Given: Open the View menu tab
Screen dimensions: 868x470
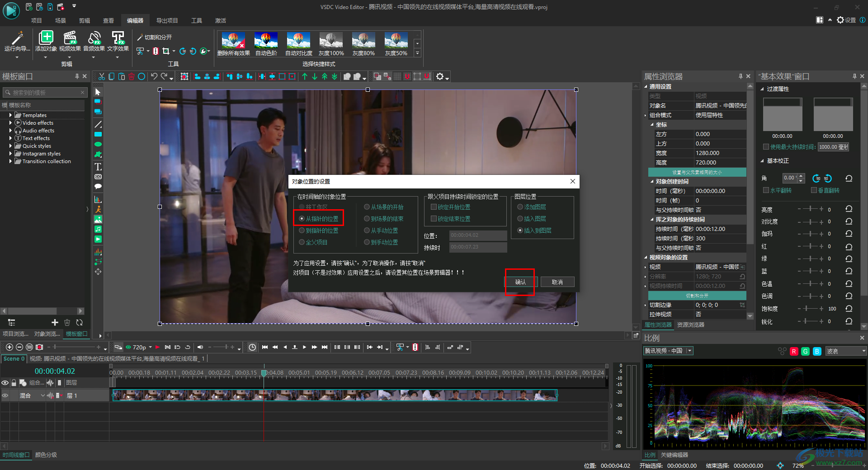Looking at the screenshot, I should 108,20.
